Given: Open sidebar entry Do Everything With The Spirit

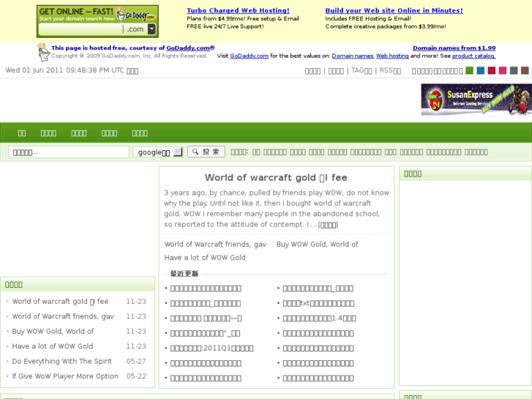Looking at the screenshot, I should point(61,362).
